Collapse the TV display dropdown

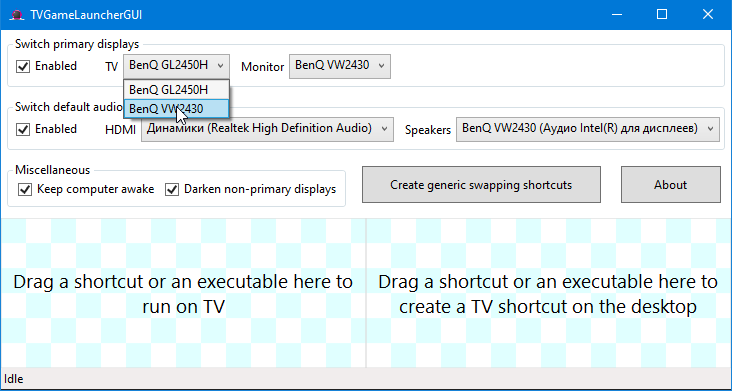click(x=176, y=66)
